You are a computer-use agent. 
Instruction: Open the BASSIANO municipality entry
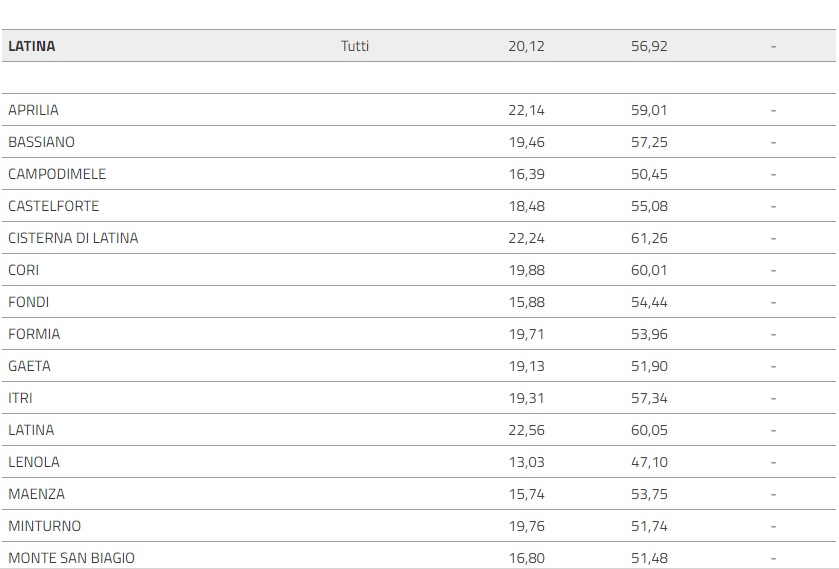41,142
